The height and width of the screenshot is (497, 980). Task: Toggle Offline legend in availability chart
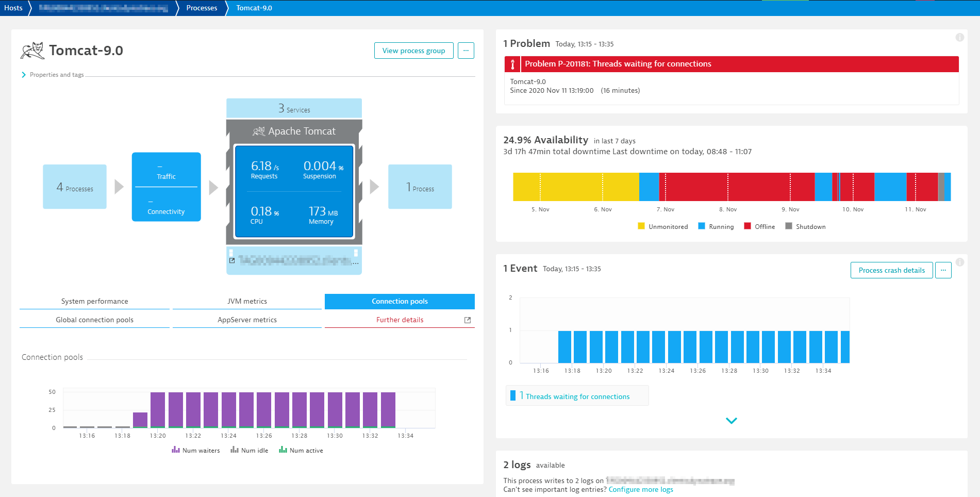click(760, 226)
